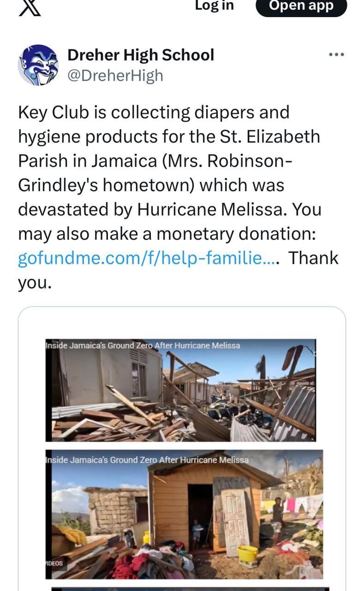
Task: Click the white door in the second photo
Action: 236,516
